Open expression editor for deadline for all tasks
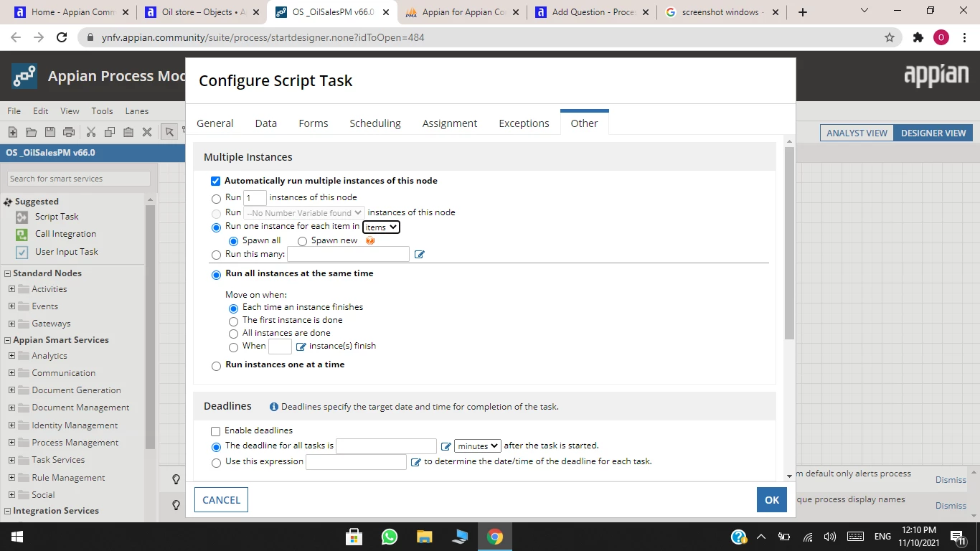 (446, 446)
